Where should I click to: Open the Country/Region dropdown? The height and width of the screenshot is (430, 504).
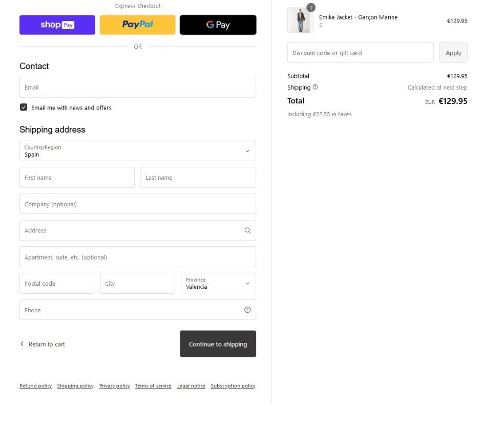pyautogui.click(x=138, y=151)
